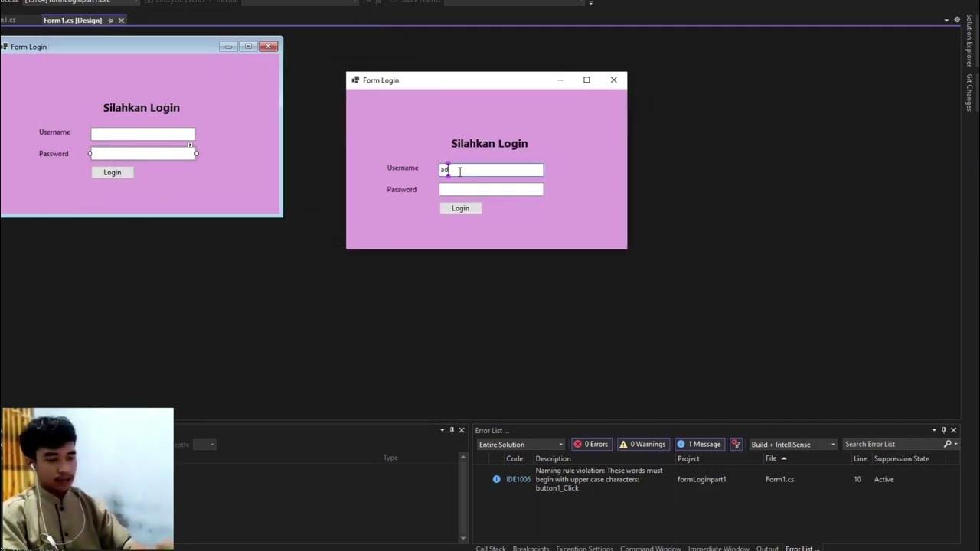The width and height of the screenshot is (980, 551).
Task: Click the Active suppression state cell
Action: click(884, 479)
